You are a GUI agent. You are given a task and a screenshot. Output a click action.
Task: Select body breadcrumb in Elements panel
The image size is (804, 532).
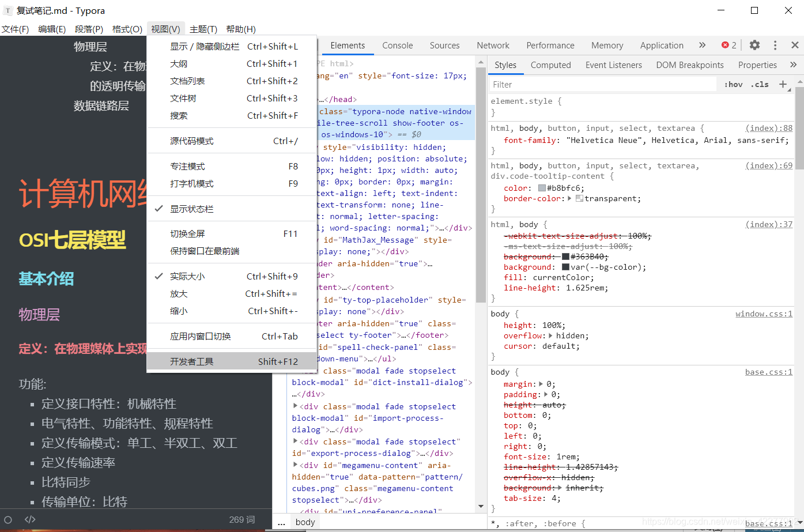point(305,522)
